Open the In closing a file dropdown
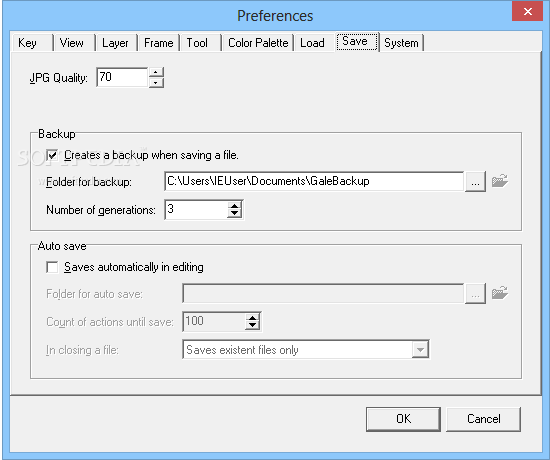 [x=420, y=349]
